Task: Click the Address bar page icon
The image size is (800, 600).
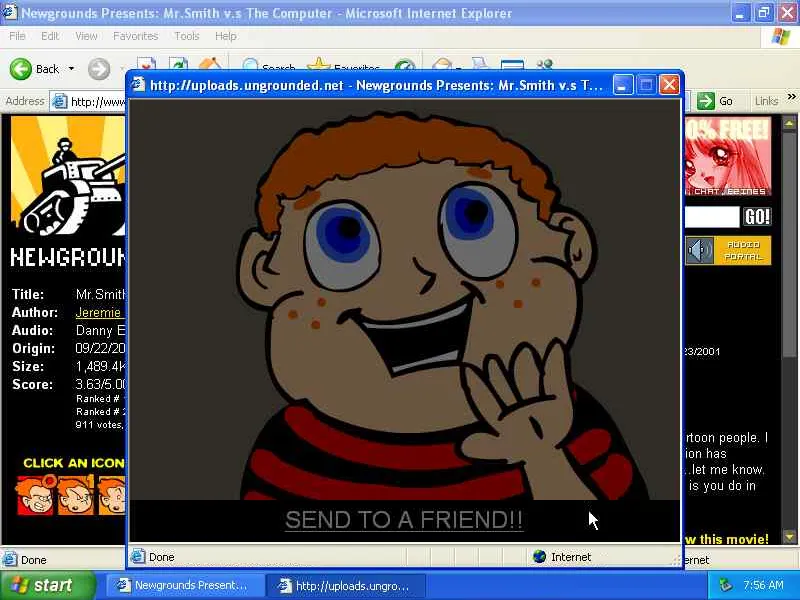Action: [x=60, y=102]
